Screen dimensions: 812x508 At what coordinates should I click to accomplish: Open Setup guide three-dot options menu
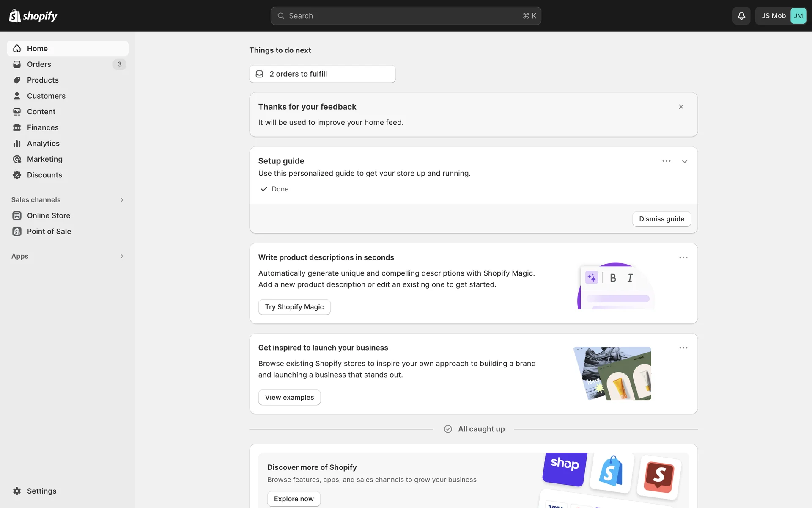666,161
